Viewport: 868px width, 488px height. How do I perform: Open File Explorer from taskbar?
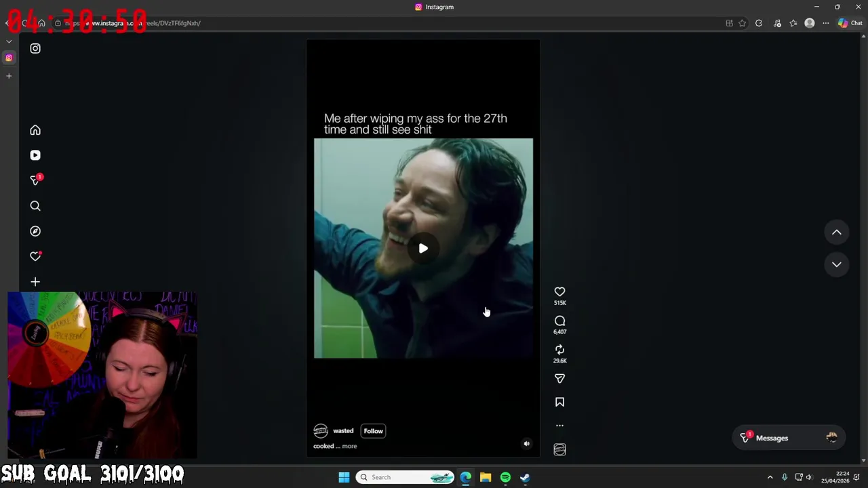point(486,477)
